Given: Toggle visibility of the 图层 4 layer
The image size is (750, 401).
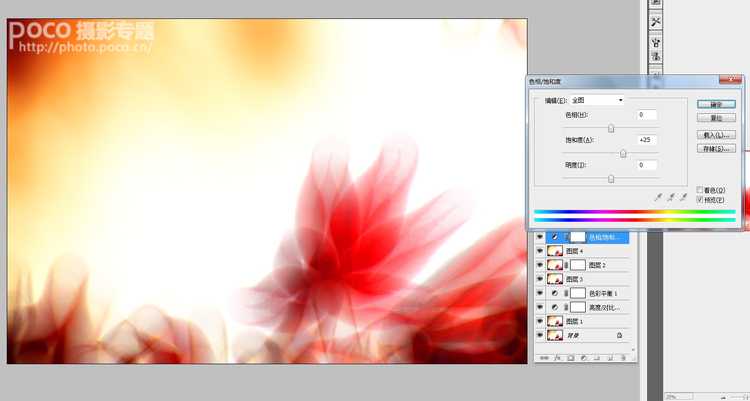Looking at the screenshot, I should (540, 251).
